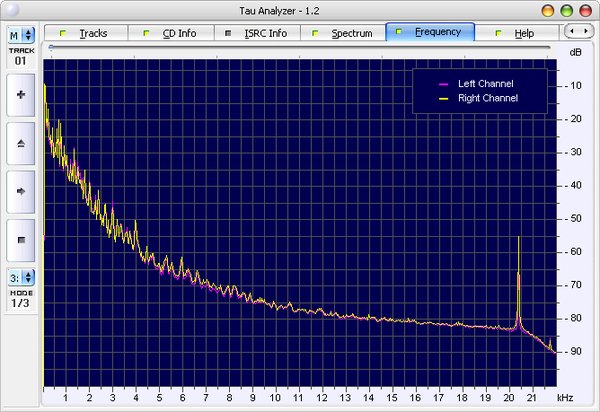Open the Help tab
The height and width of the screenshot is (412, 600).
(517, 33)
